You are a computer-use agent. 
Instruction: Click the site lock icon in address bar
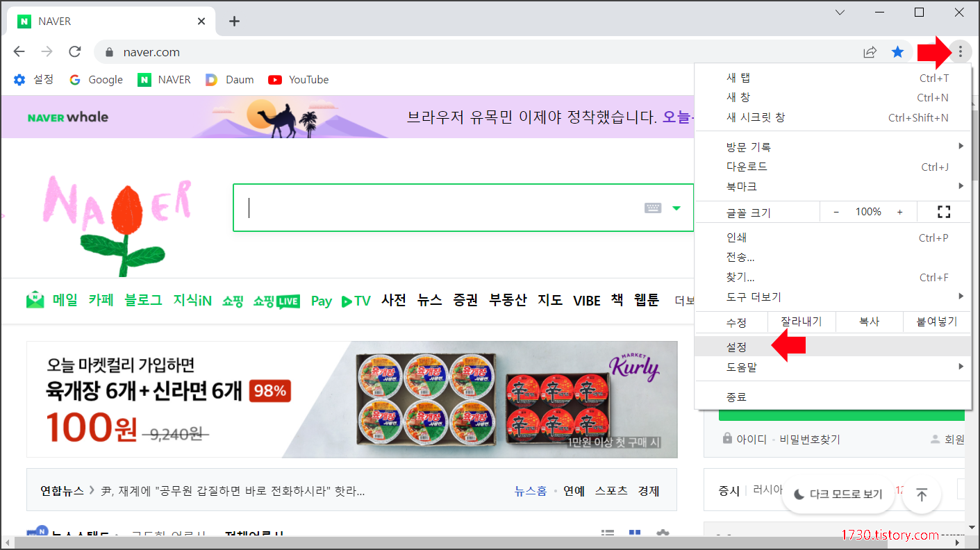108,52
